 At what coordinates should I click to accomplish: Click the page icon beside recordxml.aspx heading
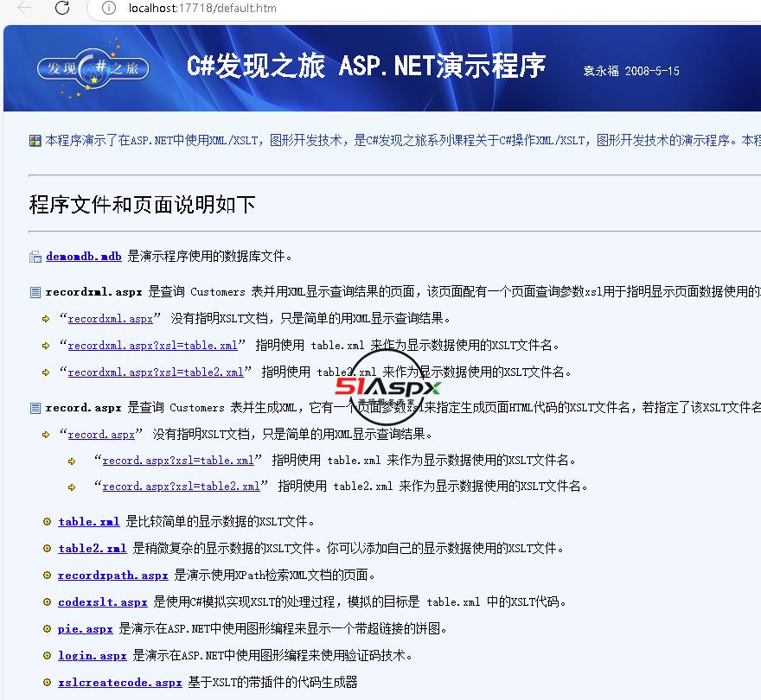pos(35,292)
